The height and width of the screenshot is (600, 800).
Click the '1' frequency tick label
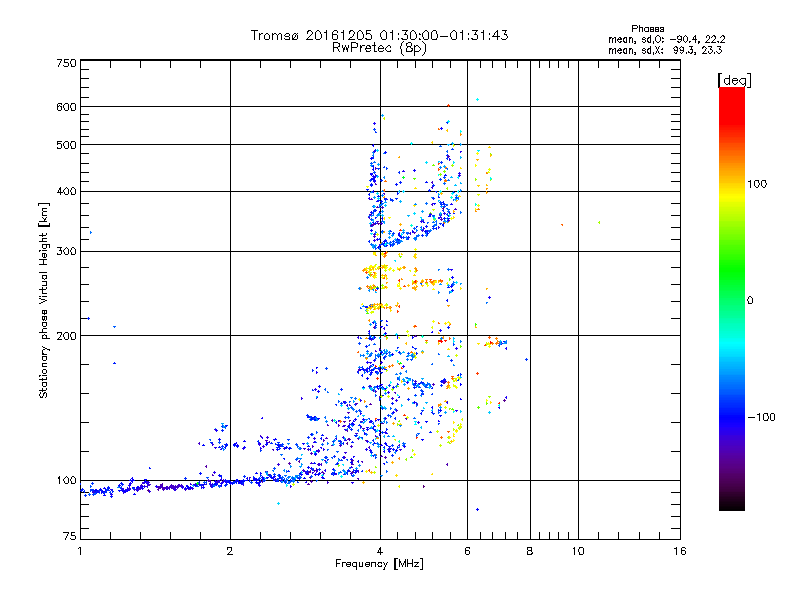coord(80,551)
